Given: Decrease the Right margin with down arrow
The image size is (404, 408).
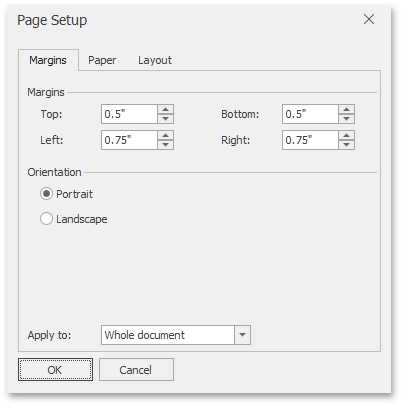Looking at the screenshot, I should point(346,144).
